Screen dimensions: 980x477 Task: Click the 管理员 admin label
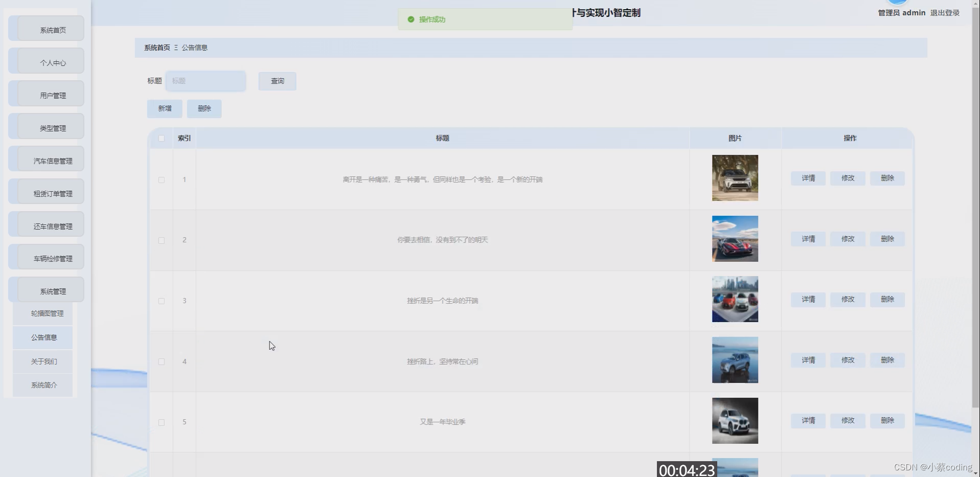point(902,13)
